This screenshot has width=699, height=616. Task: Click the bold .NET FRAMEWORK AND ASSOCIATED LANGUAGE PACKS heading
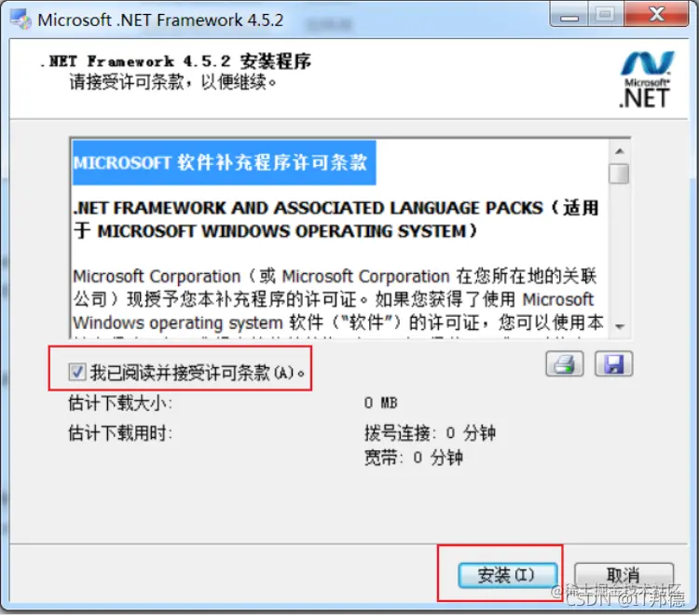pyautogui.click(x=336, y=220)
